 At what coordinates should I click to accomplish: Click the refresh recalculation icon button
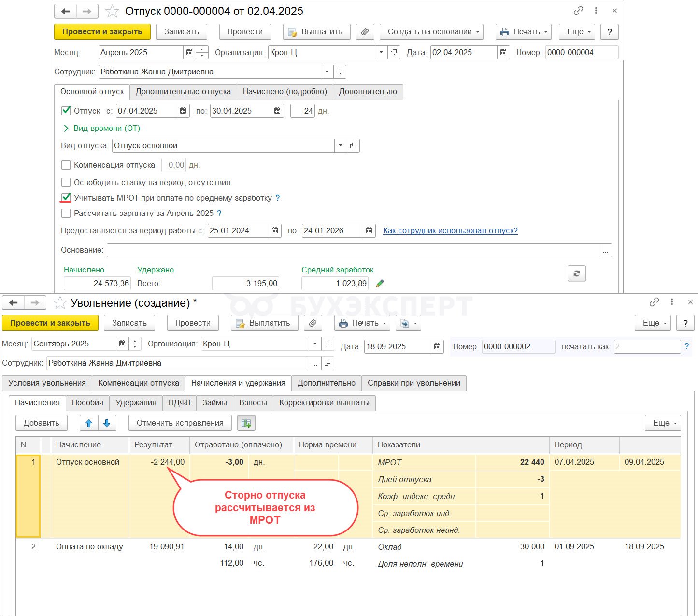[576, 273]
